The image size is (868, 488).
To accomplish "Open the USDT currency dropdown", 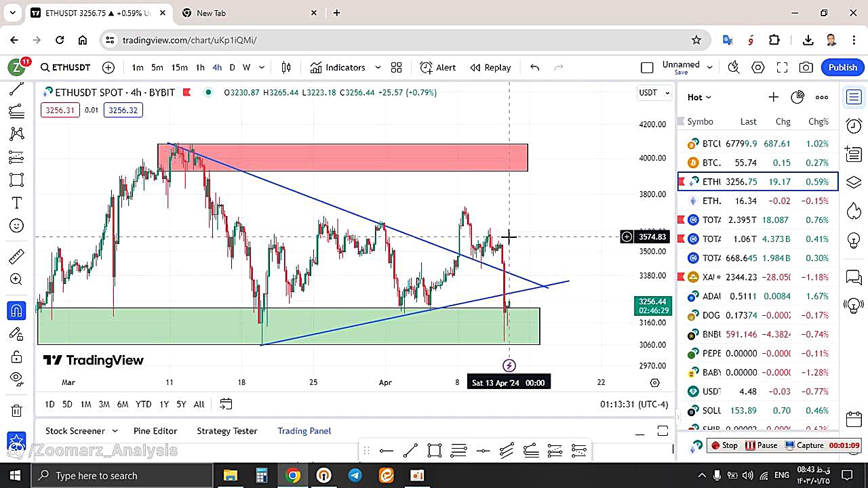I will (x=654, y=92).
